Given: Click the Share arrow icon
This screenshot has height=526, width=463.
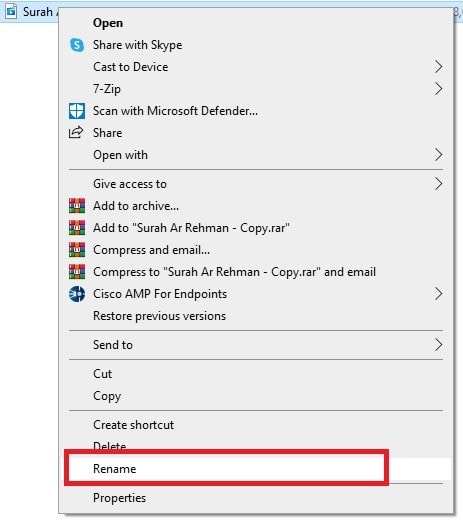Looking at the screenshot, I should [76, 133].
